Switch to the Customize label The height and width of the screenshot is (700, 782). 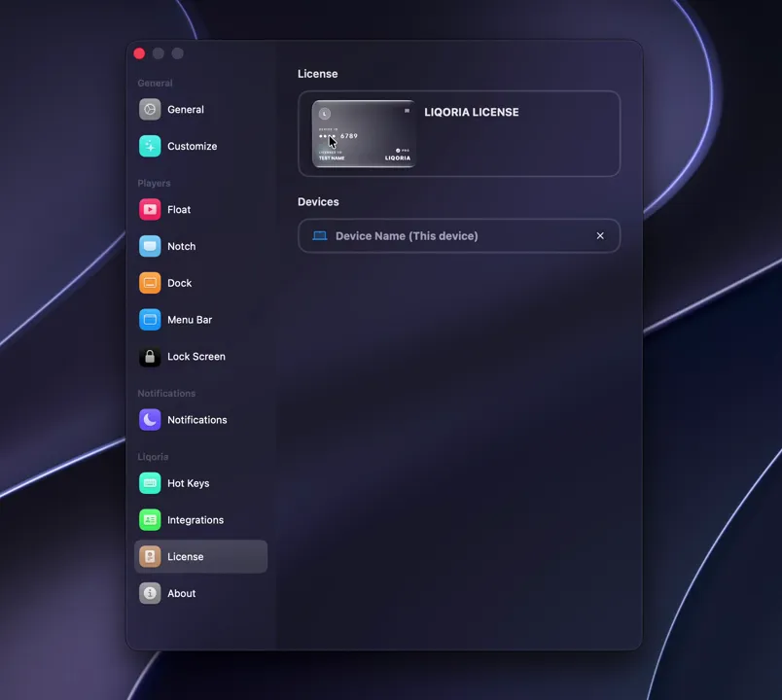click(x=192, y=146)
